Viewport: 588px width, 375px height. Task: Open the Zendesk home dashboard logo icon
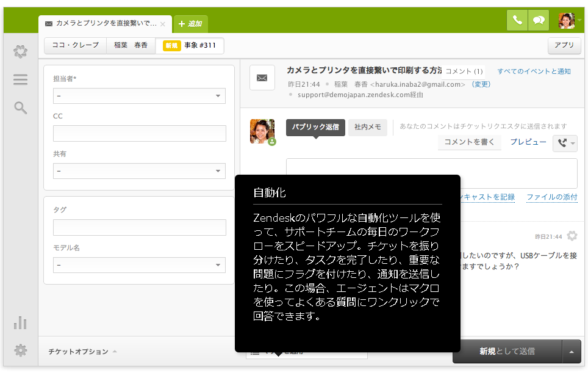pyautogui.click(x=20, y=51)
